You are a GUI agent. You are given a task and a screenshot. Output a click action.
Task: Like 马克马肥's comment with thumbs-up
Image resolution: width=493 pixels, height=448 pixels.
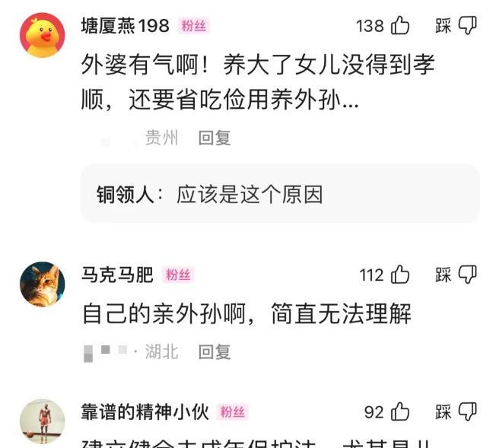(400, 275)
